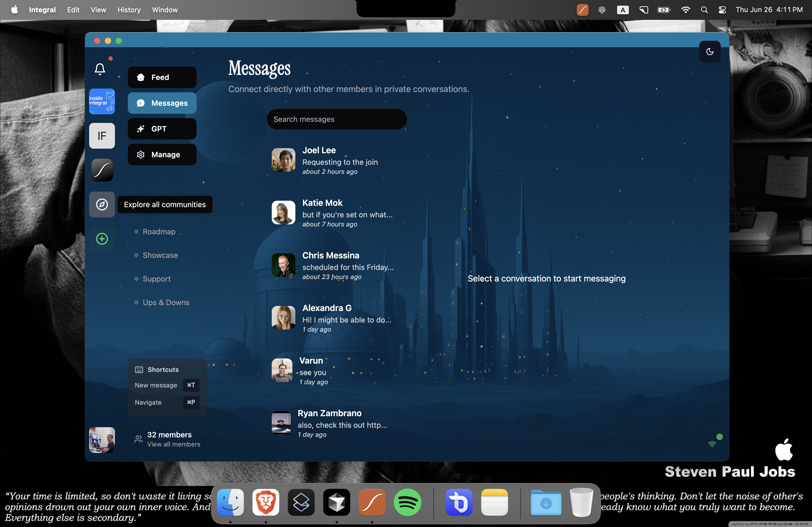Click the Explore all communities compass
The width and height of the screenshot is (812, 527).
[x=102, y=204]
